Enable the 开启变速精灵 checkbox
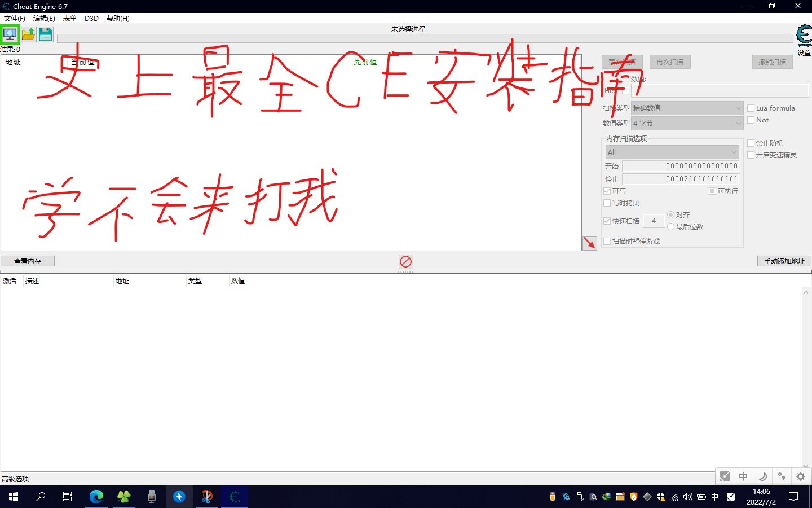This screenshot has height=508, width=812. (751, 155)
